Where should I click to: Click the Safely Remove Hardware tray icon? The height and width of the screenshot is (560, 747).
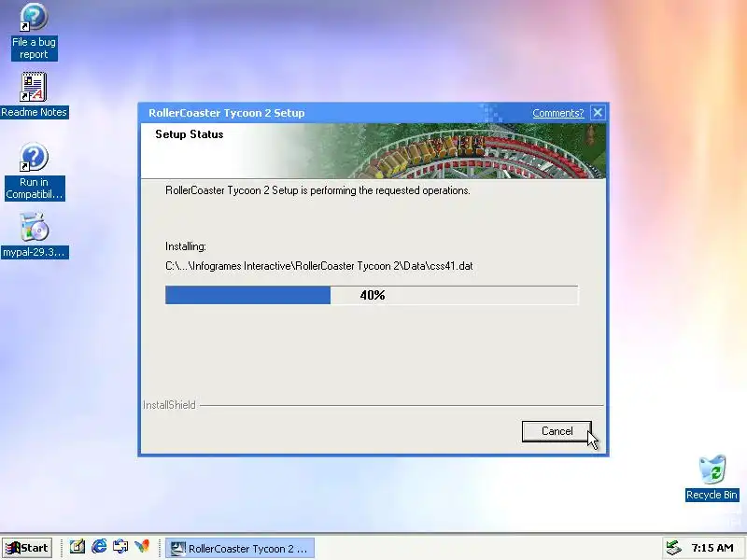click(x=673, y=548)
